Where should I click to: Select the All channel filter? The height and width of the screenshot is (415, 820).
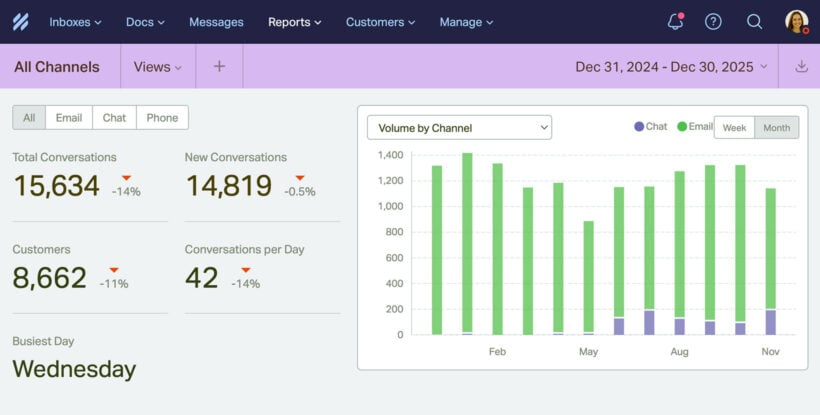click(29, 118)
